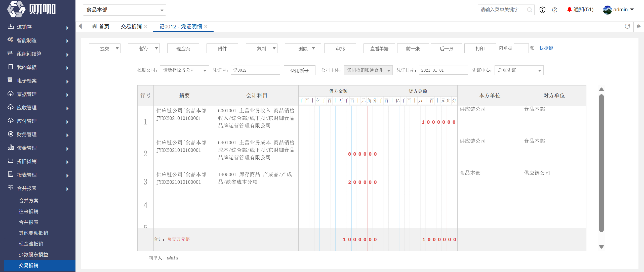Expand the 财务管理 sidebar menu
Screen dimensions: 644x272
pos(38,134)
